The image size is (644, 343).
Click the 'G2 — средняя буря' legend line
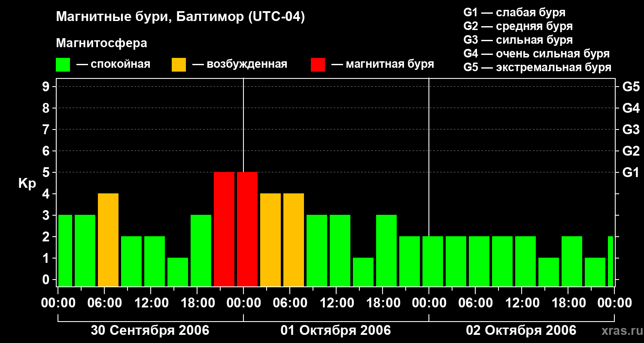tap(518, 26)
